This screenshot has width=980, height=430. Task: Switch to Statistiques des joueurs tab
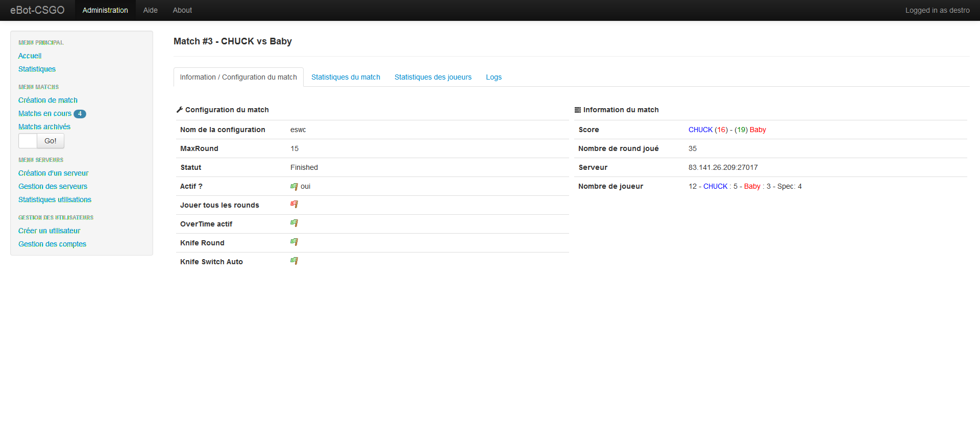pos(433,77)
